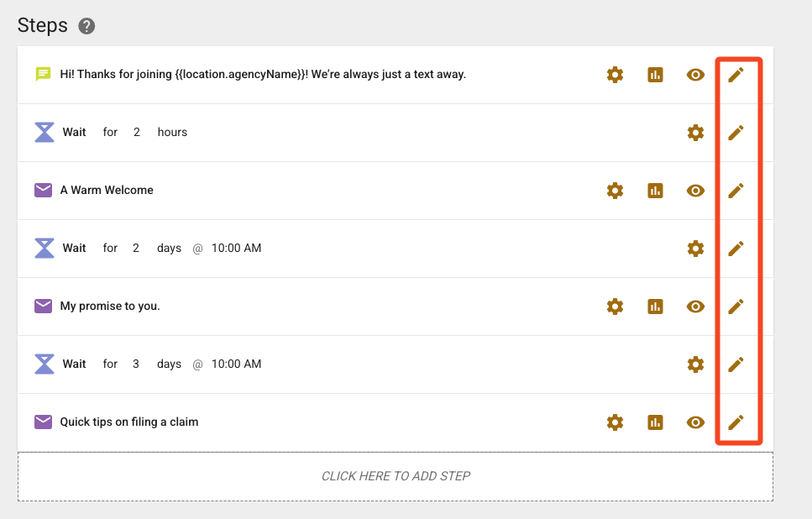Edit the 'Thanks for joining' text message step
Image resolution: width=812 pixels, height=519 pixels.
[736, 75]
